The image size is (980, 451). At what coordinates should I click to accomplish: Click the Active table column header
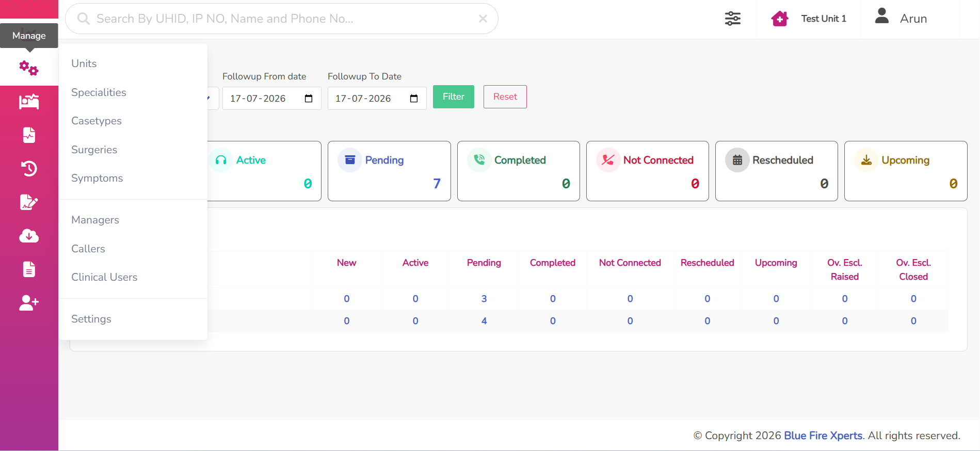[x=415, y=263]
